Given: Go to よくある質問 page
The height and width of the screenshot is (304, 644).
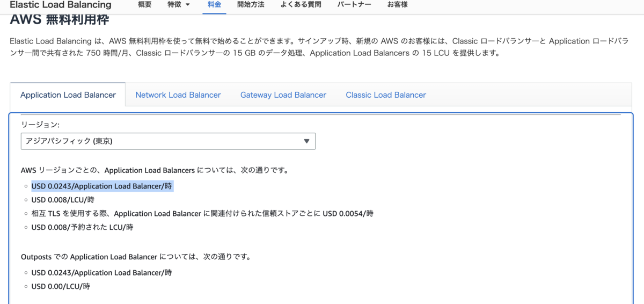Looking at the screenshot, I should pos(301,5).
